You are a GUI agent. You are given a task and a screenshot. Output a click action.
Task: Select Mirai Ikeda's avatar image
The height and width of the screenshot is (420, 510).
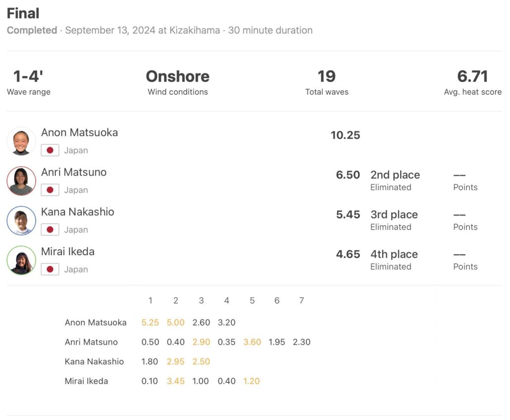[21, 260]
